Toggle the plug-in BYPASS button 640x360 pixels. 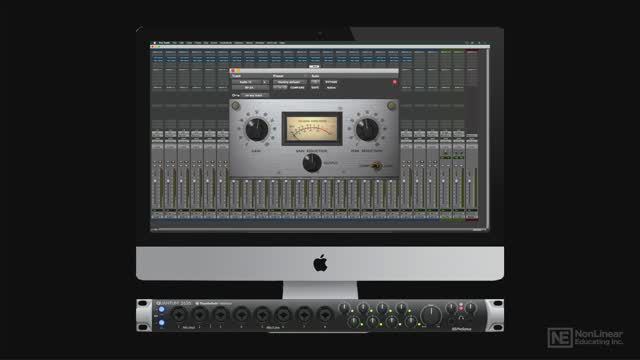(331, 82)
